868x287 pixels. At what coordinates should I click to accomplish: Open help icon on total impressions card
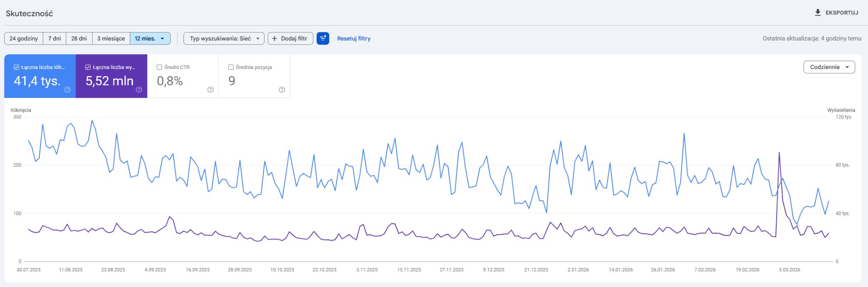tap(139, 90)
